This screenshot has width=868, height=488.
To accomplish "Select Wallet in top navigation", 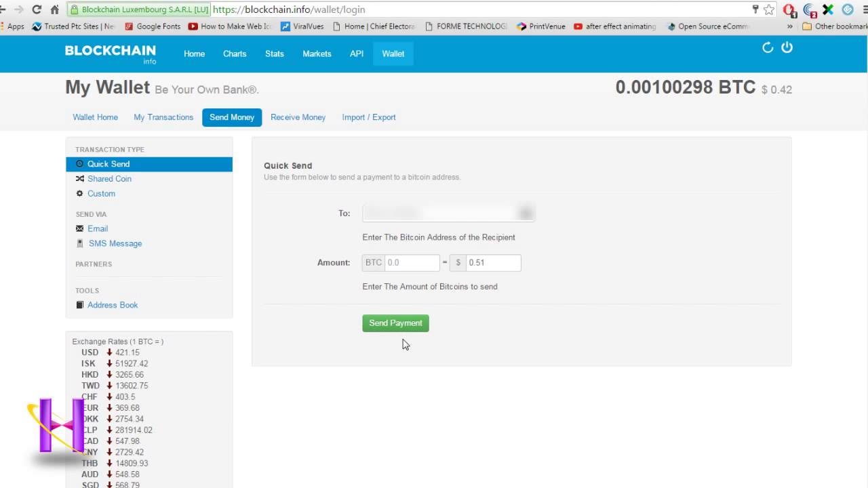I will [x=393, y=54].
